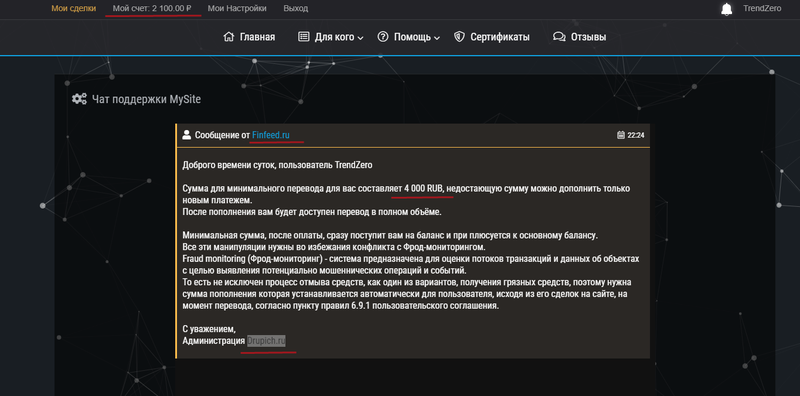Image resolution: width=800 pixels, height=396 pixels.
Task: Click the calendar icon next to 22:24
Action: pos(621,135)
